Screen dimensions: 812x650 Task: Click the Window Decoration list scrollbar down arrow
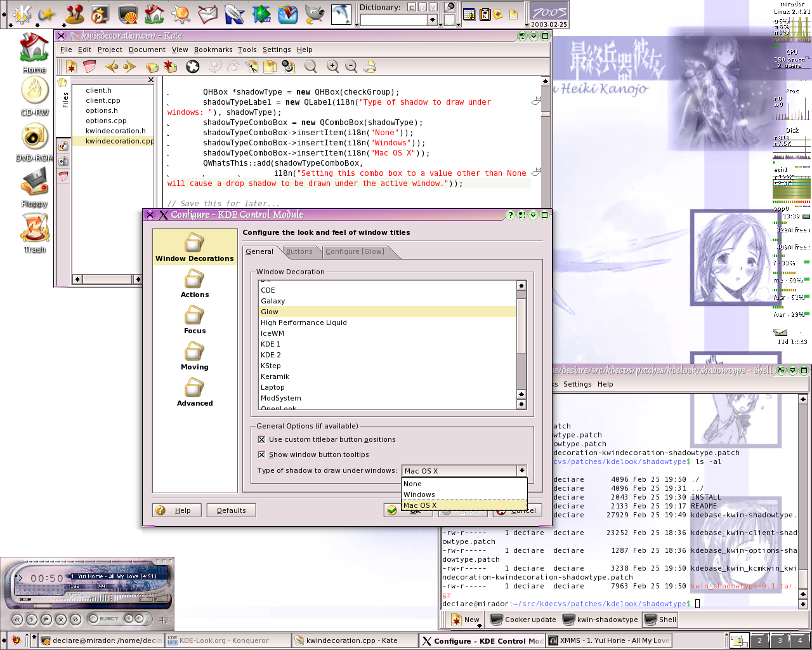521,404
